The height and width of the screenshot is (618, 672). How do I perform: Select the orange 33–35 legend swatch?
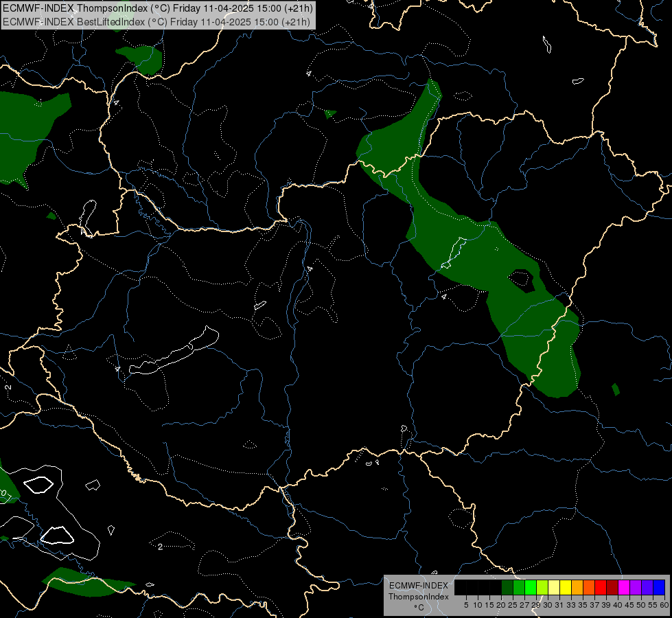coord(577,587)
